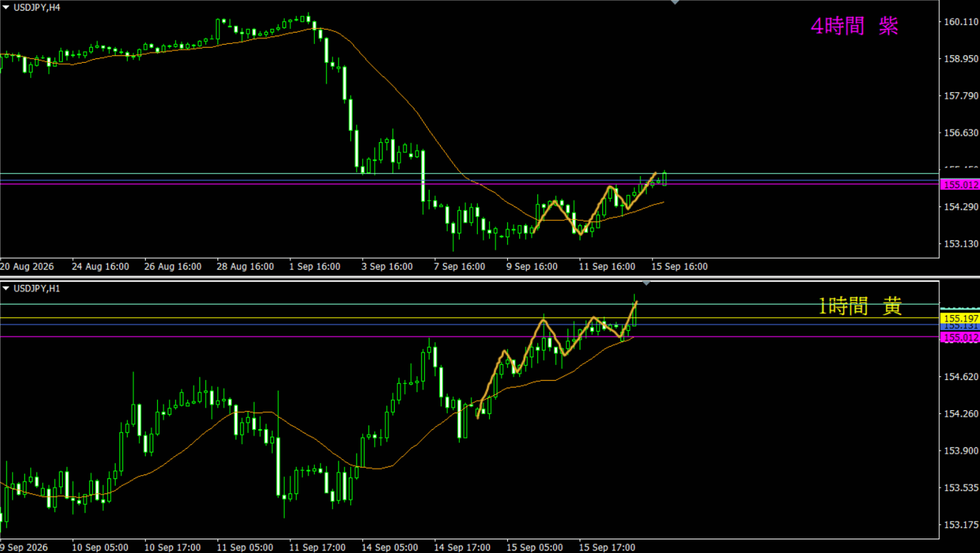
Task: Click the magenta "4時間 紫" text label
Action: click(x=854, y=26)
